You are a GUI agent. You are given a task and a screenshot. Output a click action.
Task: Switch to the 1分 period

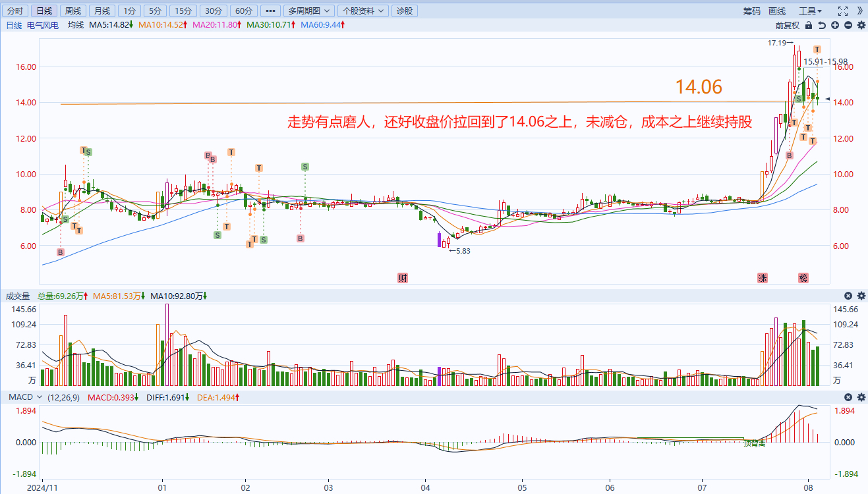click(x=129, y=11)
